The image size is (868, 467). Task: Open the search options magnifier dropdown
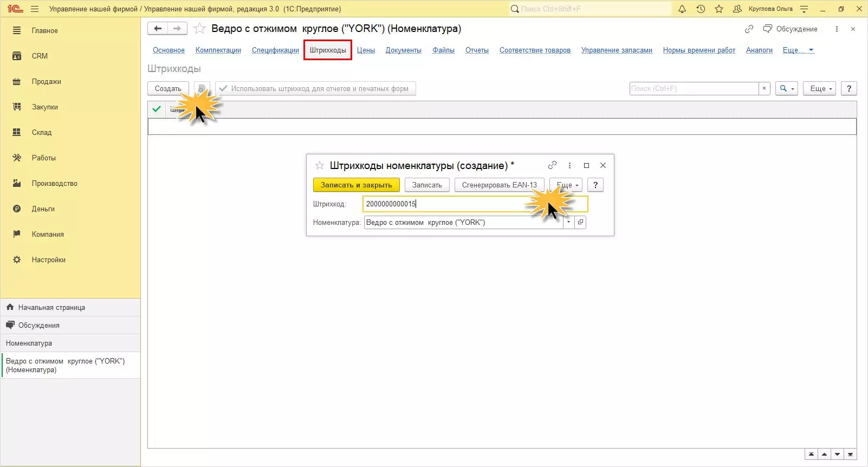786,89
